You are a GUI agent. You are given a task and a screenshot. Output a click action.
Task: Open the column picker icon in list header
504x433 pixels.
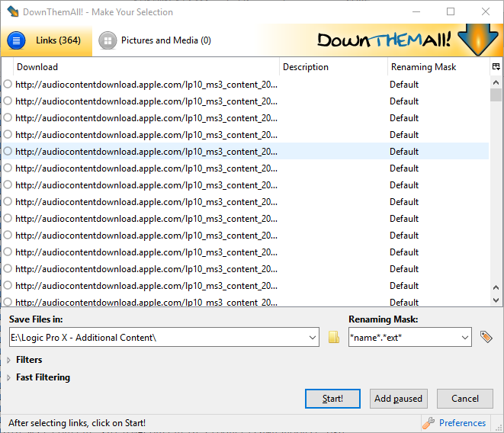click(496, 67)
